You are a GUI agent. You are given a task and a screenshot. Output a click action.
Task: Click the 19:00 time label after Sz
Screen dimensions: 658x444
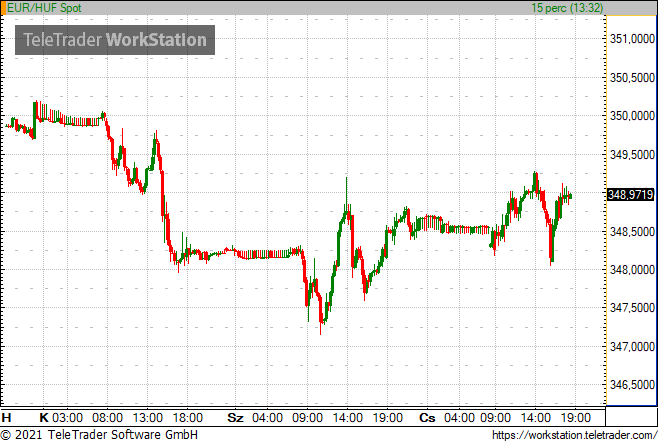pos(387,418)
